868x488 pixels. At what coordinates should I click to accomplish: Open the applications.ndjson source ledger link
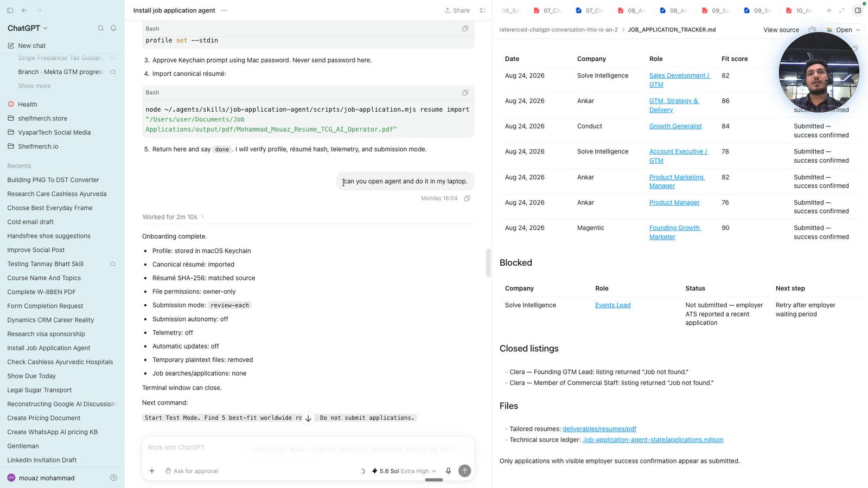[653, 440]
